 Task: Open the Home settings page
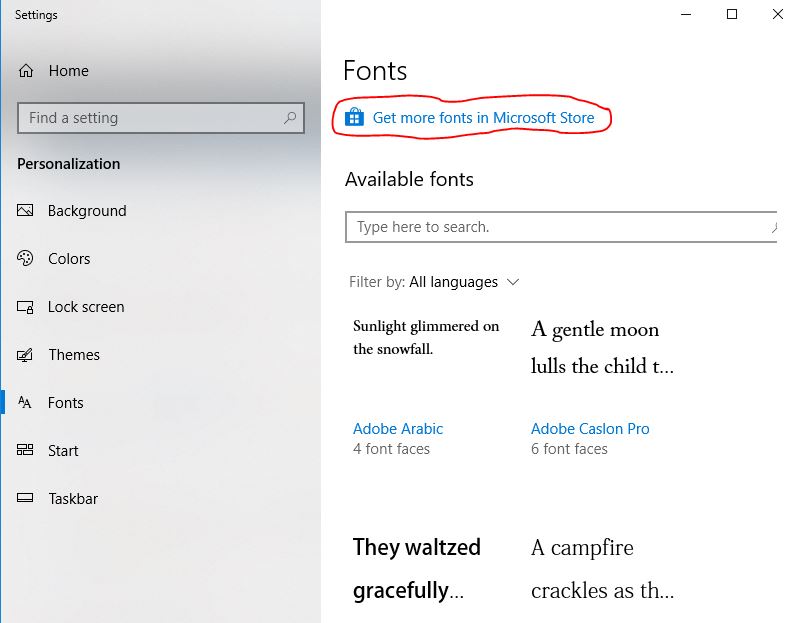[x=69, y=70]
